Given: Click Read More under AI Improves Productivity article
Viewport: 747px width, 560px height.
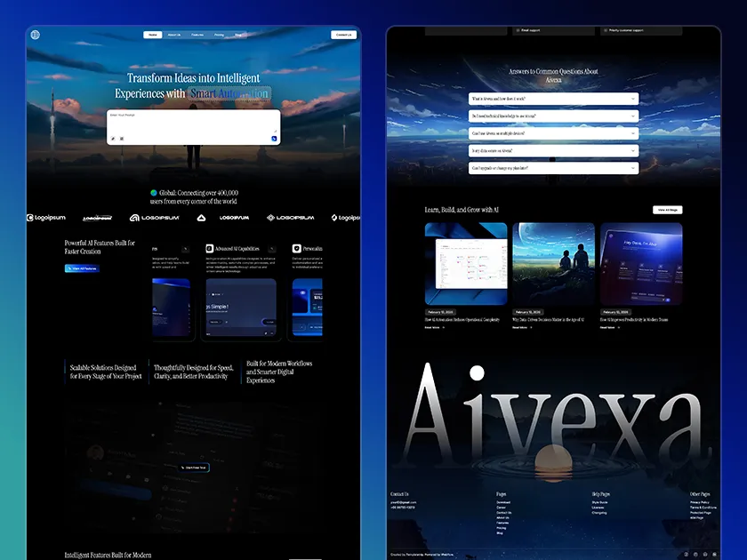Looking at the screenshot, I should tap(610, 328).
